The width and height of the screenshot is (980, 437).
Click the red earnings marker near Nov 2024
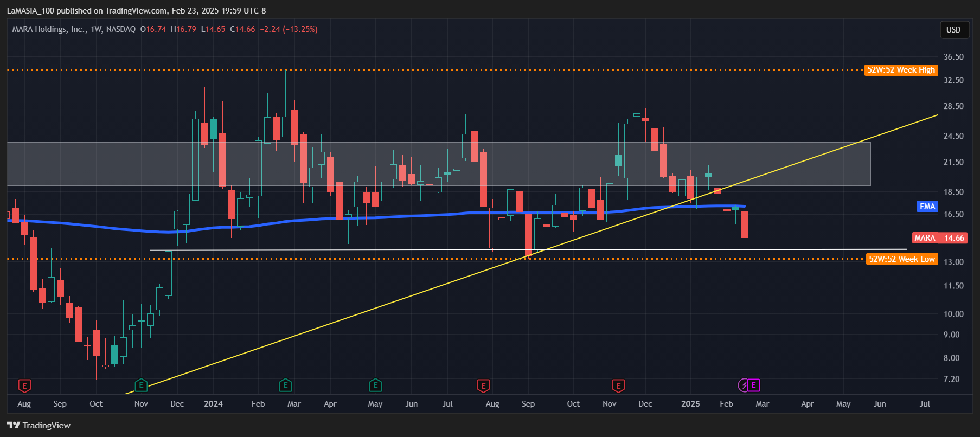pos(618,386)
